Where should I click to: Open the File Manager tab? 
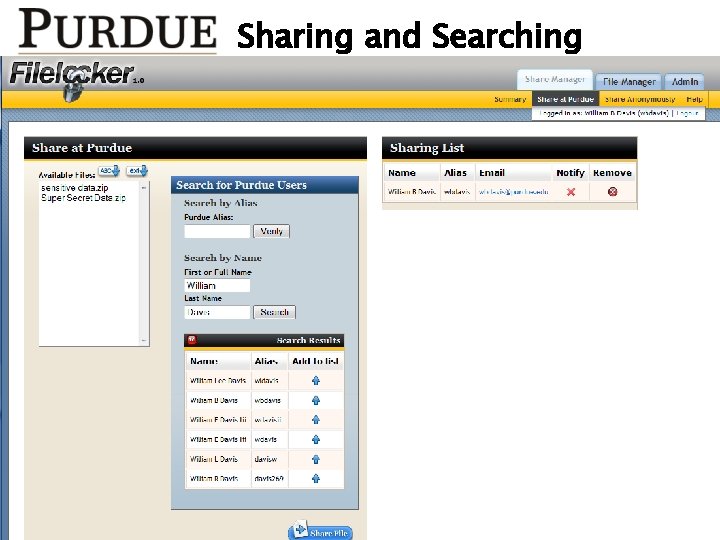629,82
